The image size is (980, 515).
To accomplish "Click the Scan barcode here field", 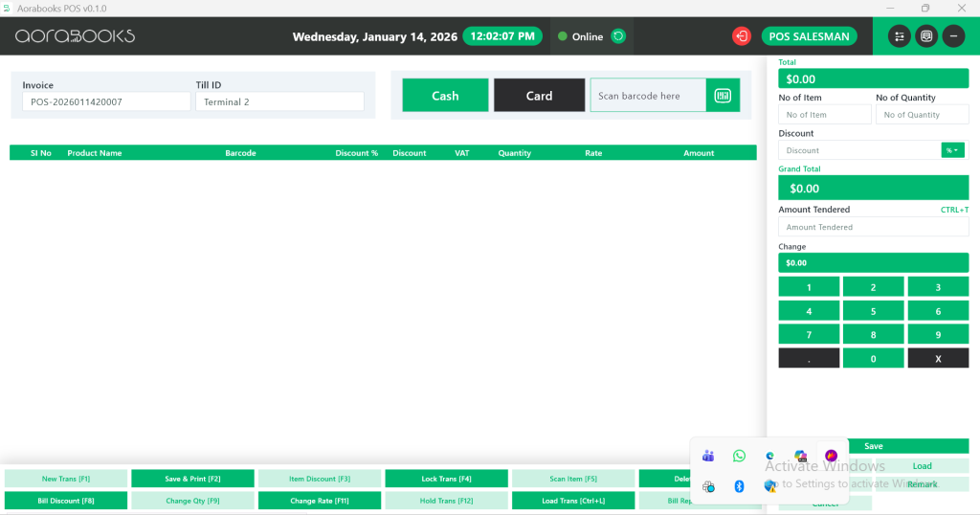I will tap(648, 96).
